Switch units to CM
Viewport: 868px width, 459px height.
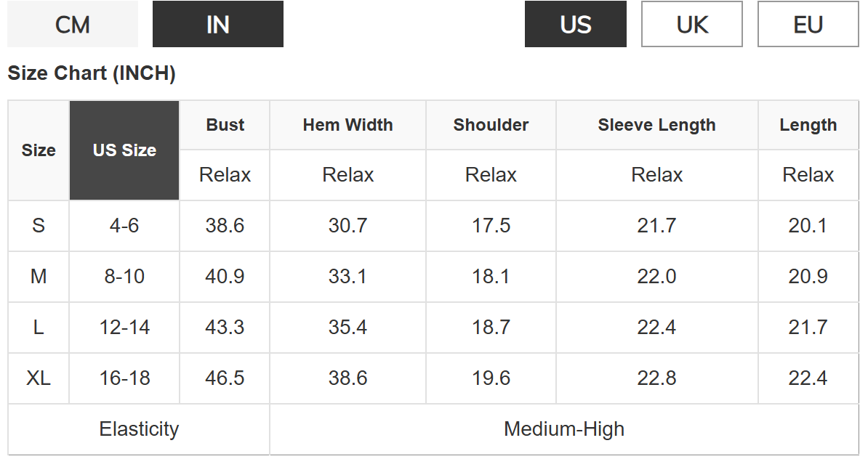(x=73, y=25)
